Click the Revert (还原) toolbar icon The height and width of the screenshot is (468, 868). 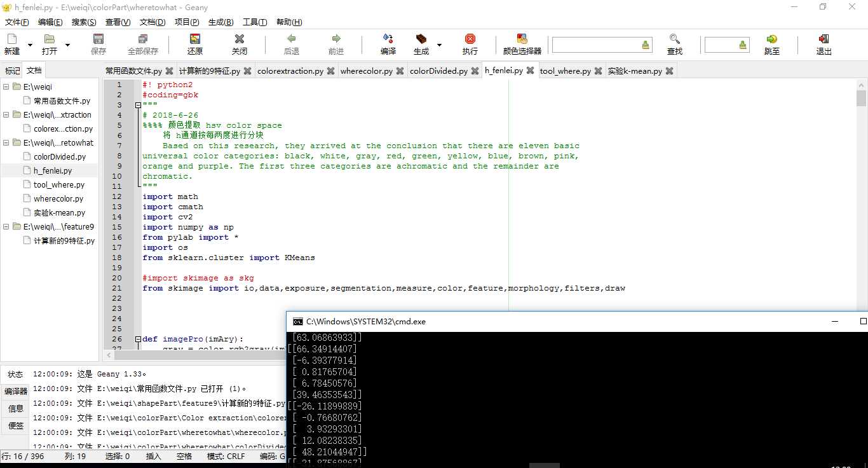tap(194, 39)
